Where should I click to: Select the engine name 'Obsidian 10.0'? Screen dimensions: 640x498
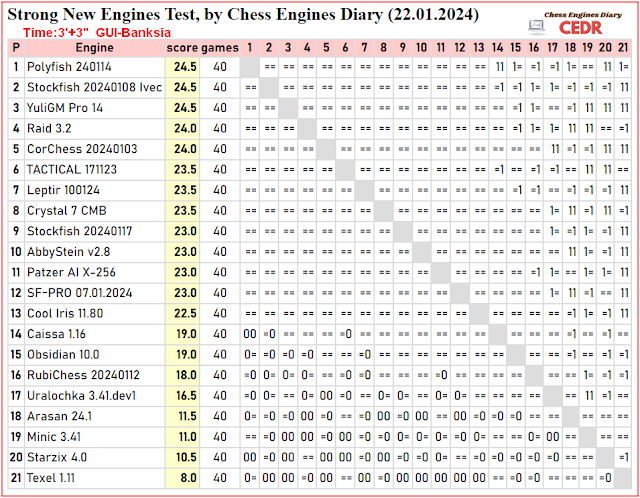coord(63,354)
